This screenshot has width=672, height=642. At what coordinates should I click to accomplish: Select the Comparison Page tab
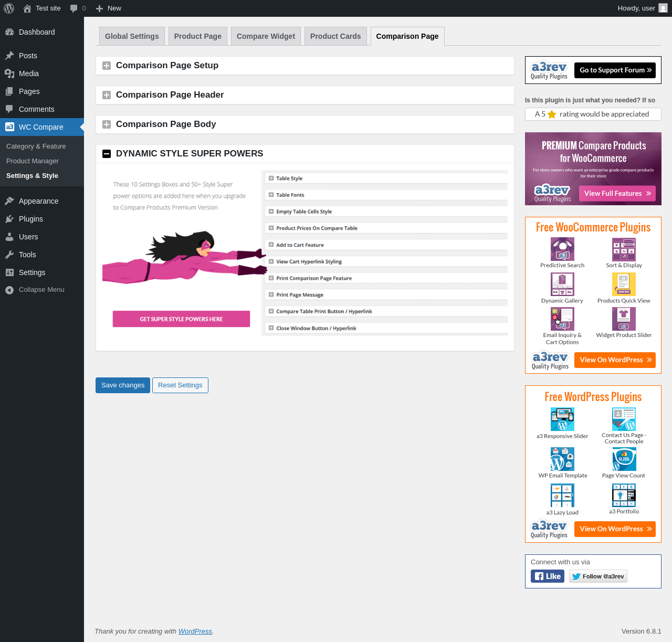(407, 36)
